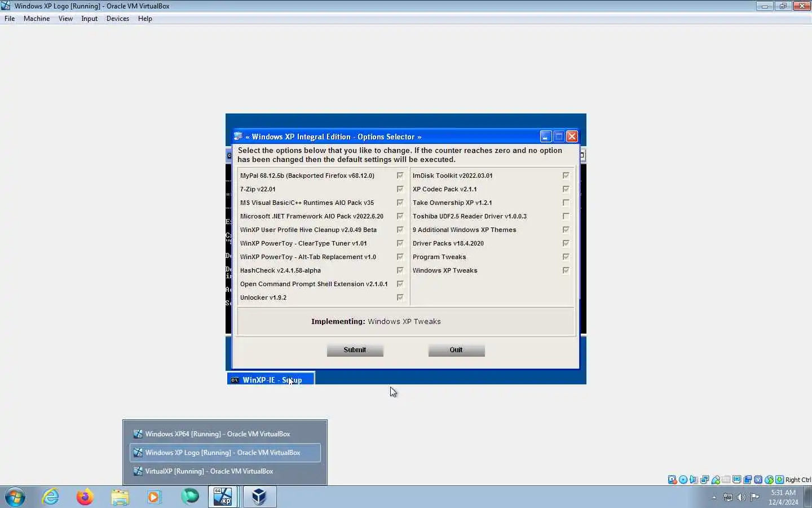812x508 pixels.
Task: Toggle the HashCheck v2.4.1.58-alpha checkbox
Action: tap(400, 270)
